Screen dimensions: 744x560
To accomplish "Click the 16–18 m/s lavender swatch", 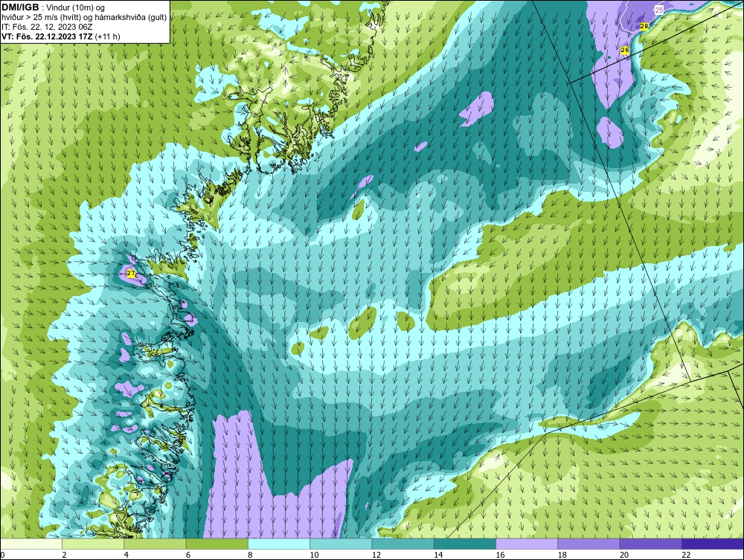I will pyautogui.click(x=527, y=544).
